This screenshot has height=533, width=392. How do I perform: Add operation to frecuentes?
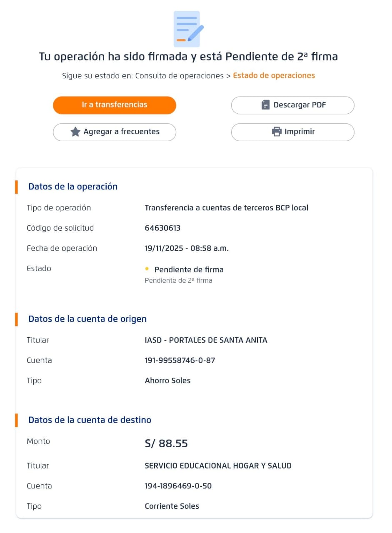(x=115, y=132)
